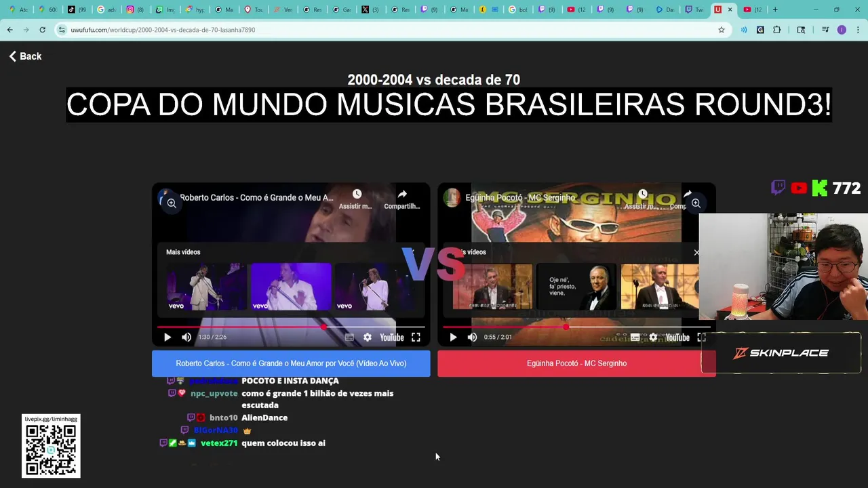Toggle captions on the Egüinha Pocotó video
The height and width of the screenshot is (488, 868).
pyautogui.click(x=635, y=338)
